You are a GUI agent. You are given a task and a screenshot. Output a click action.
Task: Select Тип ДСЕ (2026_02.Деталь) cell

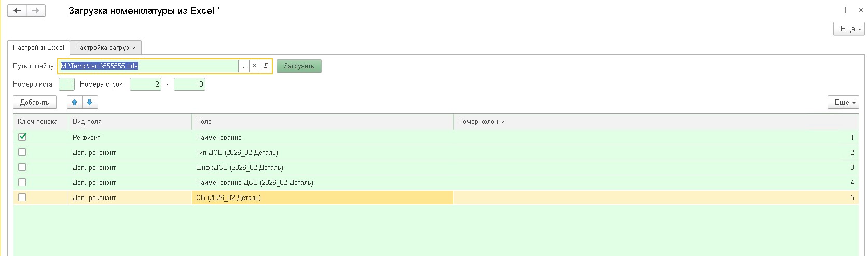(323, 152)
